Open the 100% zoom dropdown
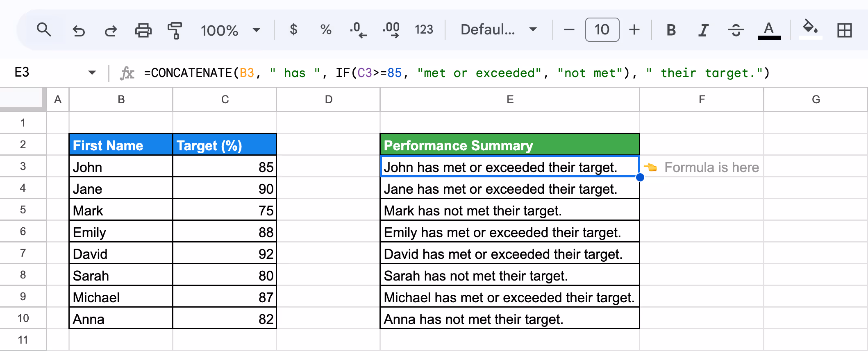Image resolution: width=868 pixels, height=351 pixels. (230, 30)
